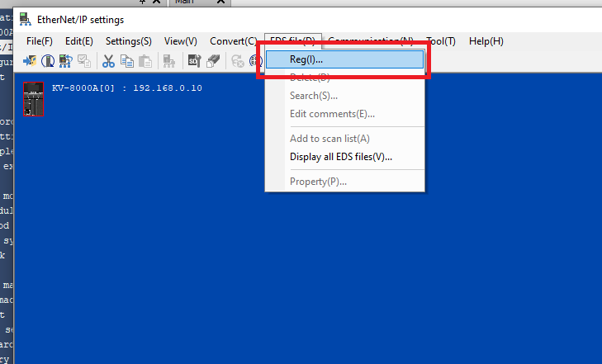
Task: Click the SD card wrench icon
Action: pyautogui.click(x=194, y=60)
